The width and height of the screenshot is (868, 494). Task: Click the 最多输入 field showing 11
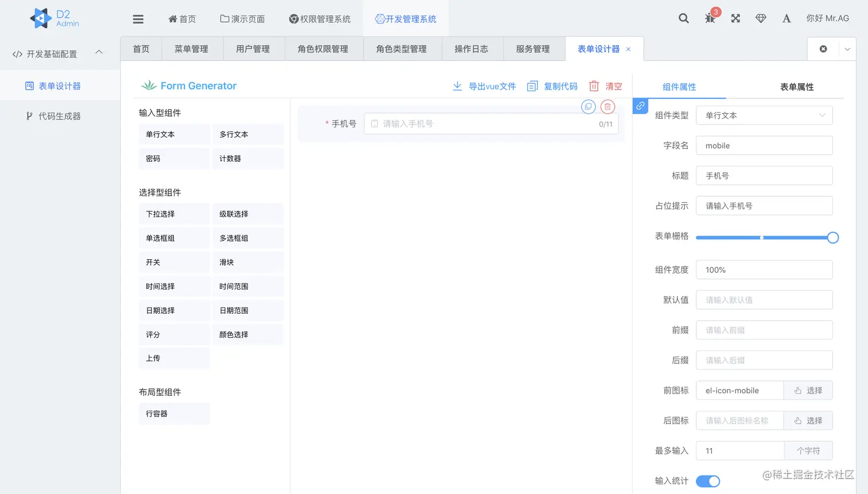[740, 451]
